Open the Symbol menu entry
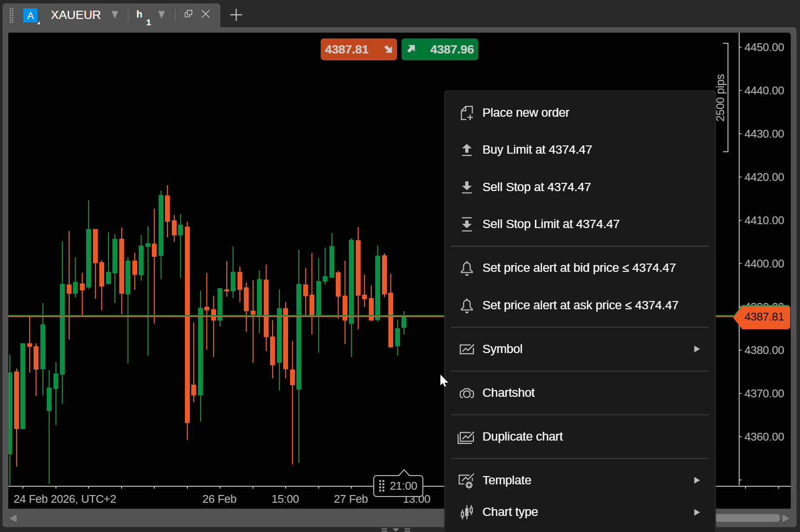This screenshot has width=800, height=532. point(580,349)
